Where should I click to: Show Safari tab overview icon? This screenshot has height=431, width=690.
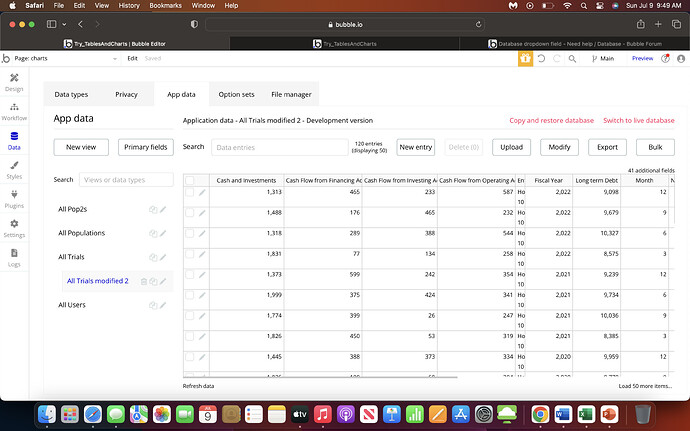point(676,24)
